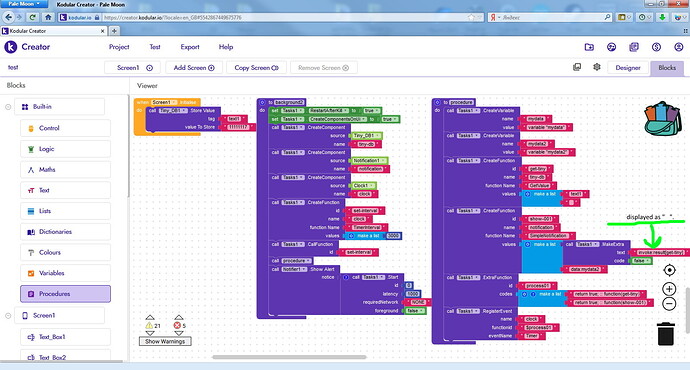This screenshot has height=370, width=690.
Task: Select the Logic blocks category
Action: tap(65, 149)
